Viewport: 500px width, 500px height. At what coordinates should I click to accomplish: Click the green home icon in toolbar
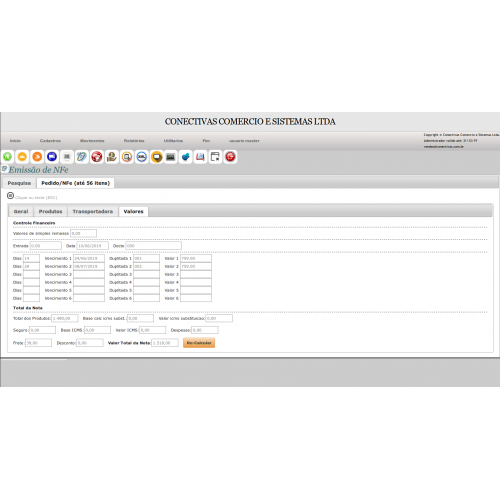click(7, 156)
